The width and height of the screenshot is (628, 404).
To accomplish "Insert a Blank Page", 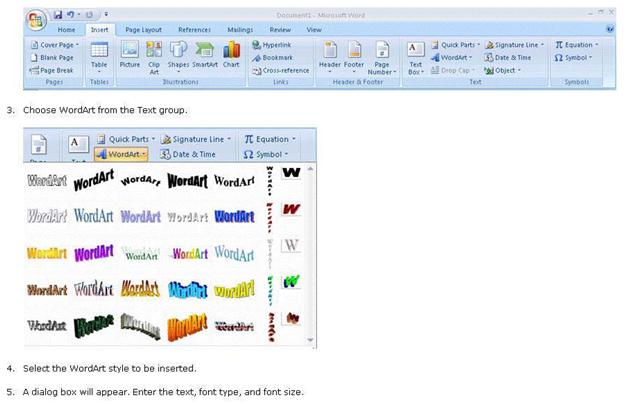I will tap(52, 58).
